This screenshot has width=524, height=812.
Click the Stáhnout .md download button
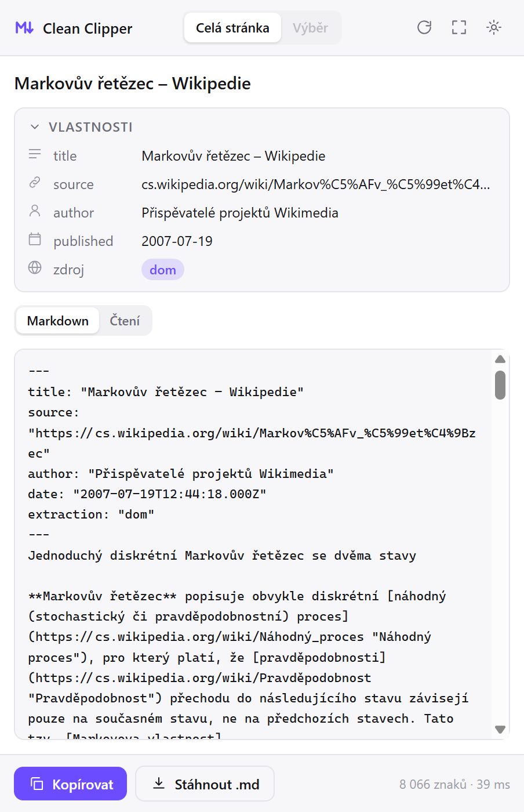[x=205, y=784]
